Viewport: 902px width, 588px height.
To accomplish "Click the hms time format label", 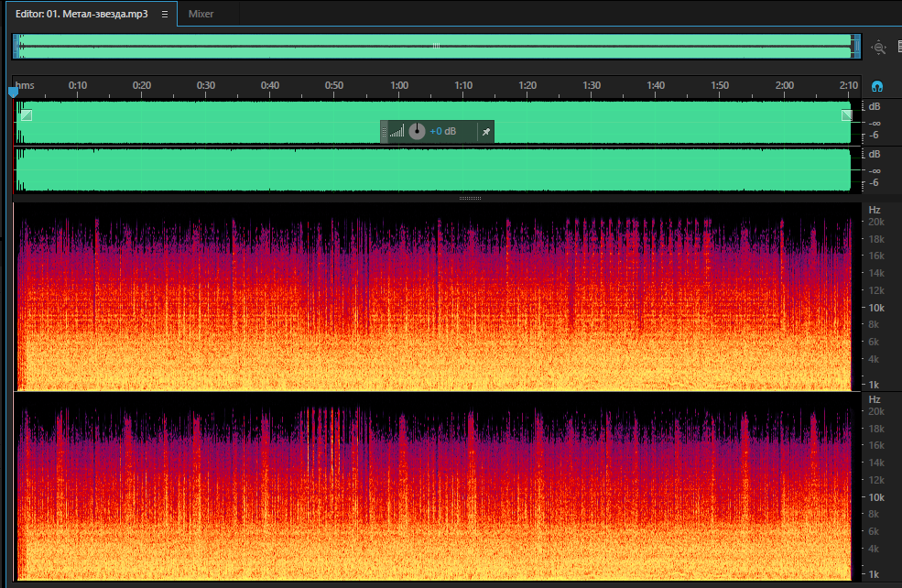I will click(25, 86).
